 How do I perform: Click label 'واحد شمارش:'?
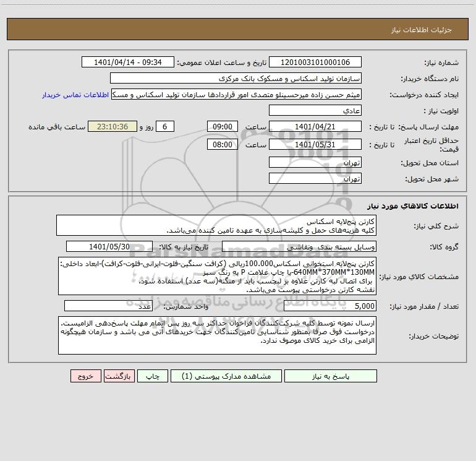(x=186, y=307)
